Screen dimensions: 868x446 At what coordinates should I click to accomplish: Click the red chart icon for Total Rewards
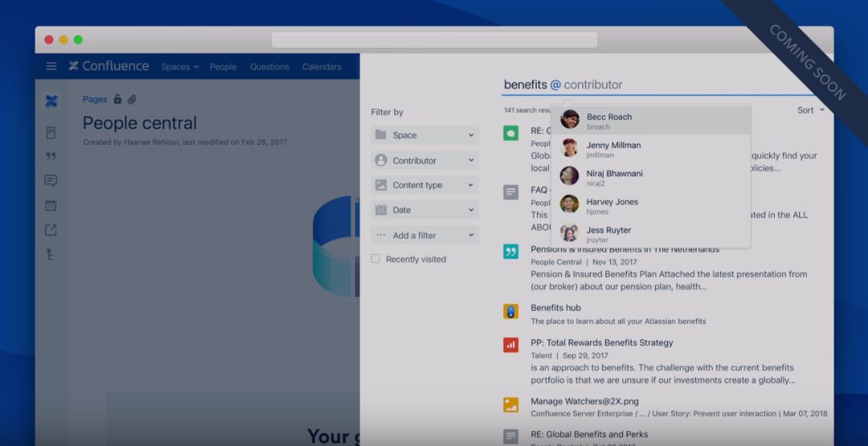coord(511,345)
